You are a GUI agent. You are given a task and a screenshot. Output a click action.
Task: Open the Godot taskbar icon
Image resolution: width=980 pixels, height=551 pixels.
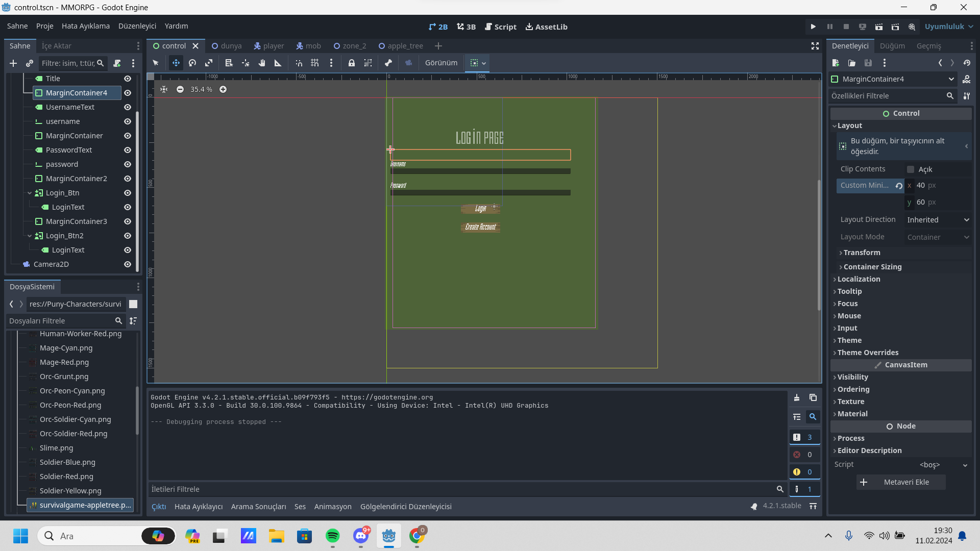[x=389, y=536]
